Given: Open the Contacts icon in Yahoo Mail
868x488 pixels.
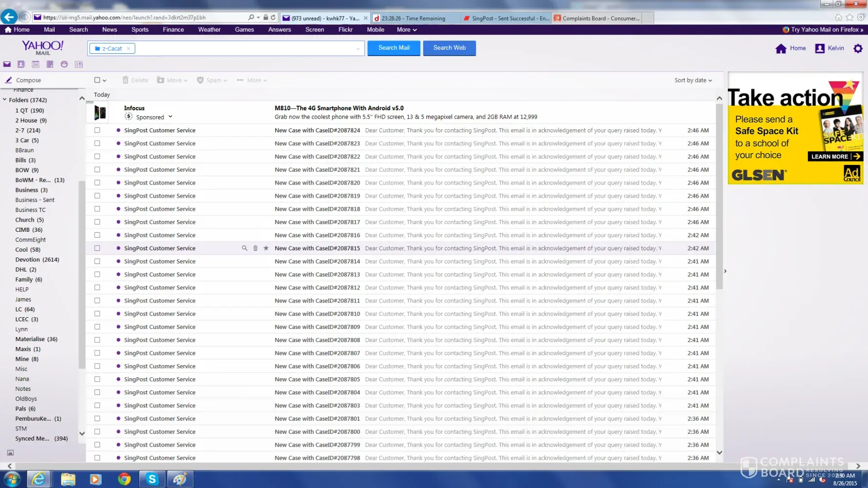Looking at the screenshot, I should tap(21, 64).
